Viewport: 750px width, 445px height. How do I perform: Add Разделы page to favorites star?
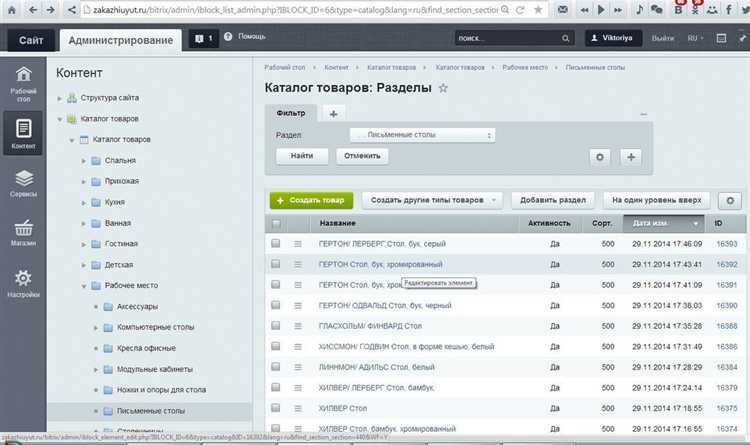click(x=443, y=88)
